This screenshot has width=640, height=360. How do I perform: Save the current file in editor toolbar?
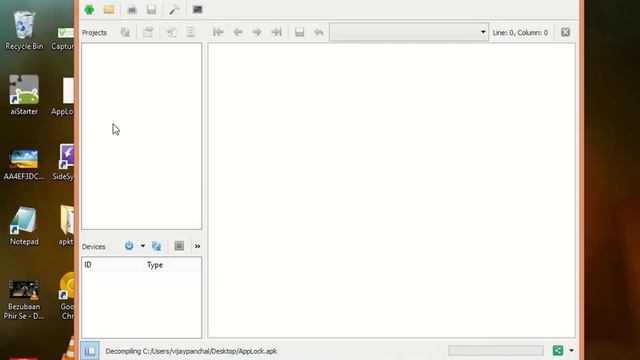(300, 32)
